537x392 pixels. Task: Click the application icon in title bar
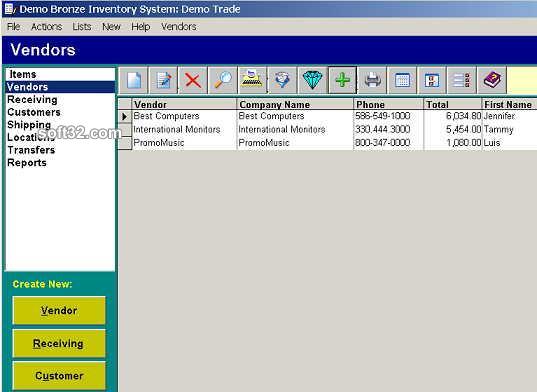9,9
